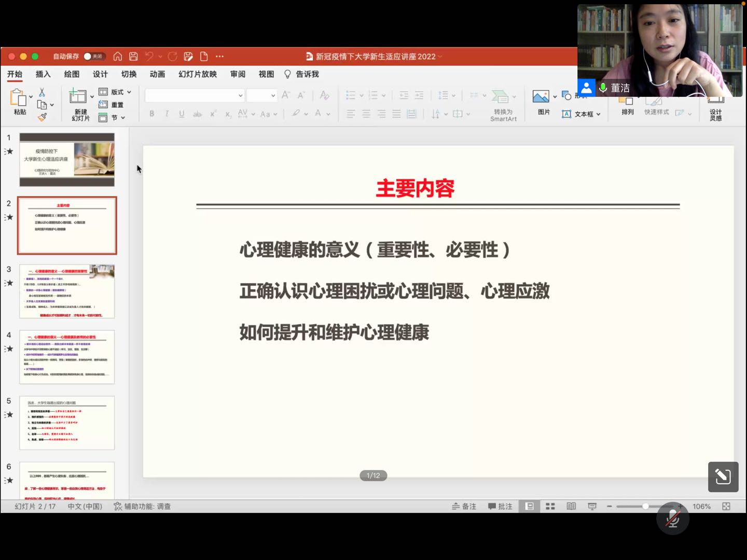Start slideshow from status bar icon
Viewport: 747px width, 560px height.
point(592,506)
